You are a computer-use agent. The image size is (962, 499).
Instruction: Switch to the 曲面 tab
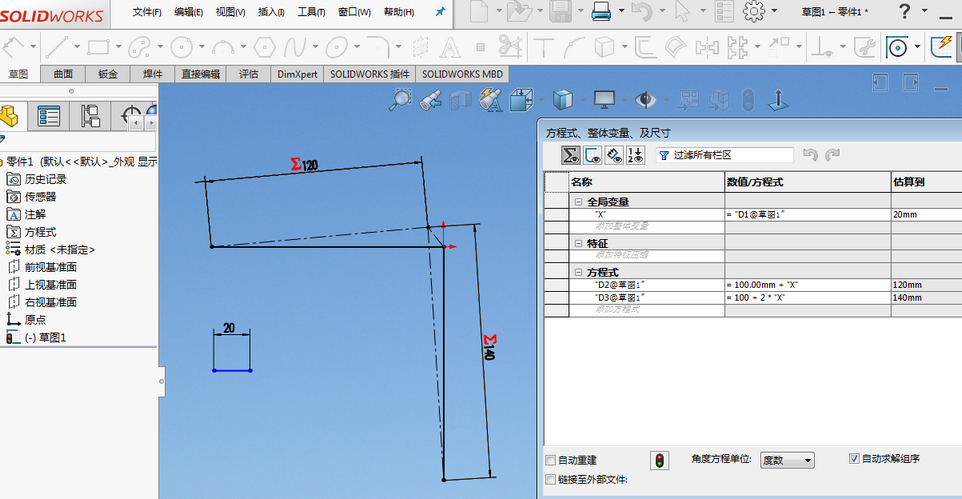pyautogui.click(x=63, y=74)
